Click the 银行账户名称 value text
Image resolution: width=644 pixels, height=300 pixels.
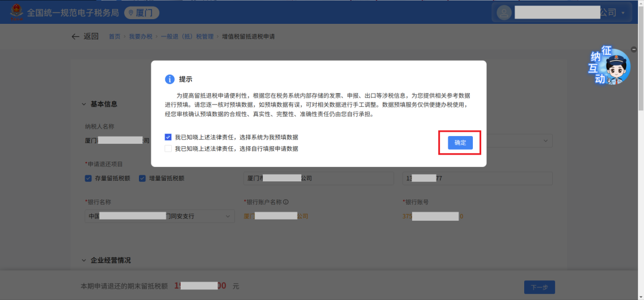pyautogui.click(x=275, y=216)
